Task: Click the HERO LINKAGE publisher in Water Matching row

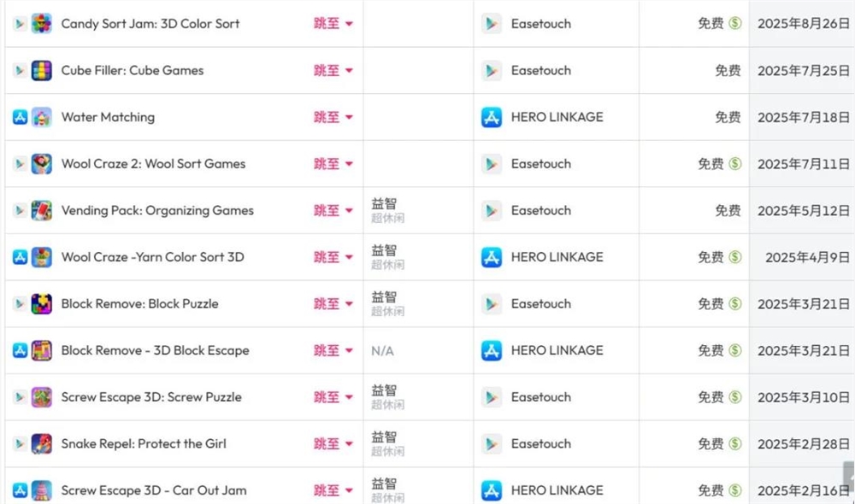Action: pyautogui.click(x=557, y=117)
